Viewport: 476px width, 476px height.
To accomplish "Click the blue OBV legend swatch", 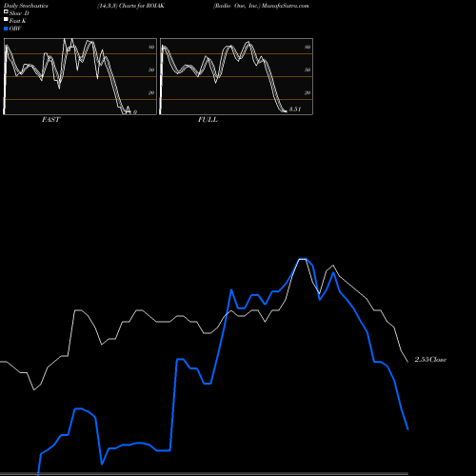I will (x=6, y=29).
